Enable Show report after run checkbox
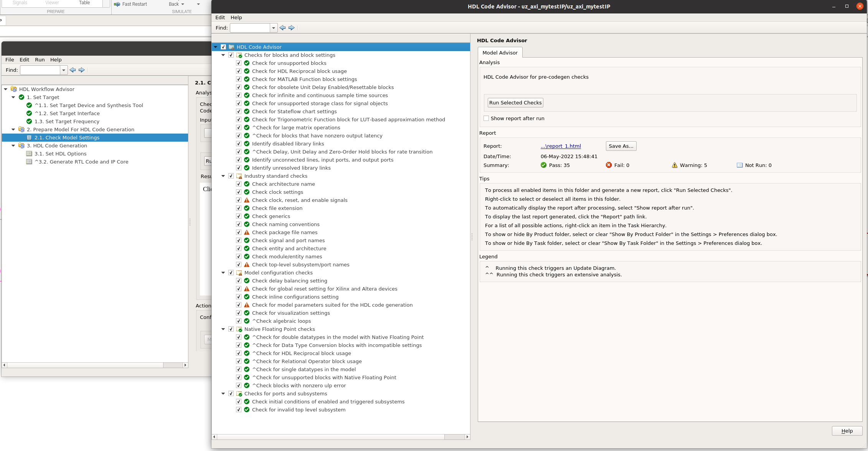Viewport: 868px width, 451px height. (x=486, y=119)
